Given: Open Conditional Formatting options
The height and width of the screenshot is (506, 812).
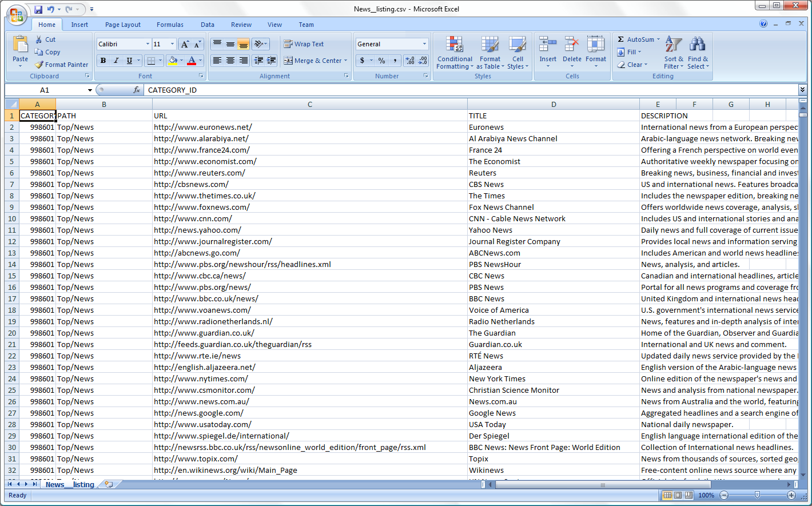Looking at the screenshot, I should pyautogui.click(x=455, y=53).
